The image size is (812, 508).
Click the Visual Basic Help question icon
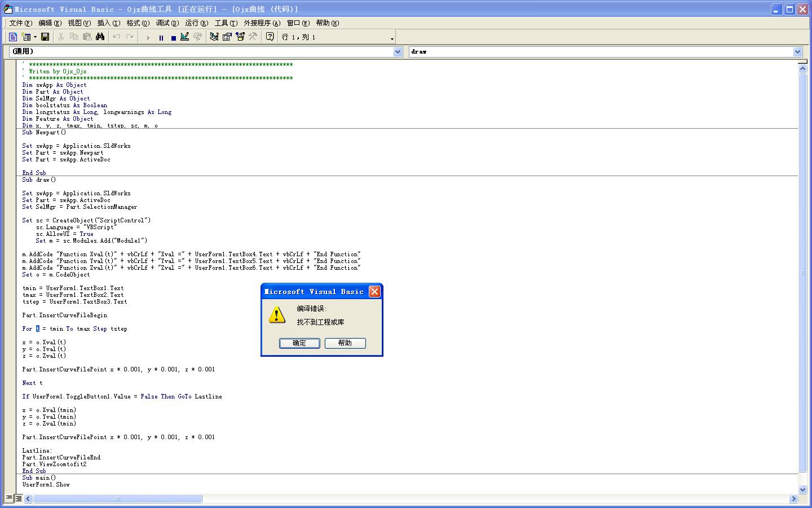[270, 37]
